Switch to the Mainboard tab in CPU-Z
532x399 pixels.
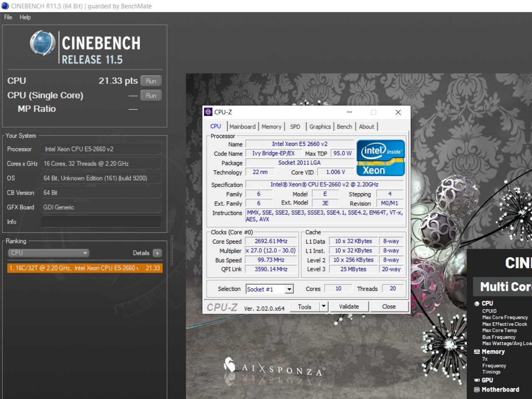[x=242, y=127]
